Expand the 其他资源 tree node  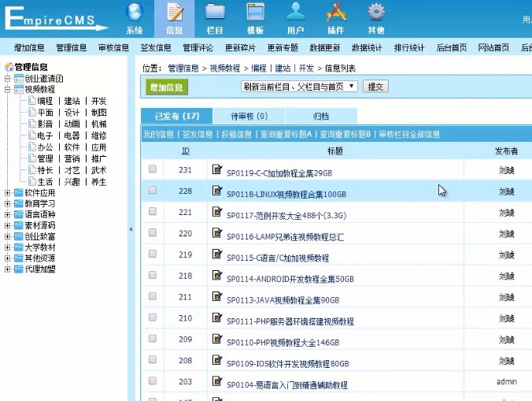[x=7, y=258]
